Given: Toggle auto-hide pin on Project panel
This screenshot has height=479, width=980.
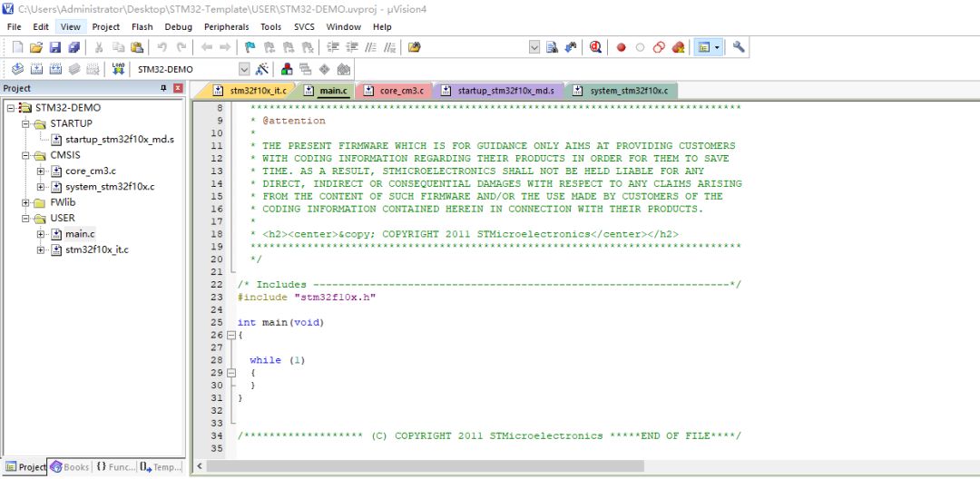Looking at the screenshot, I should tap(163, 89).
